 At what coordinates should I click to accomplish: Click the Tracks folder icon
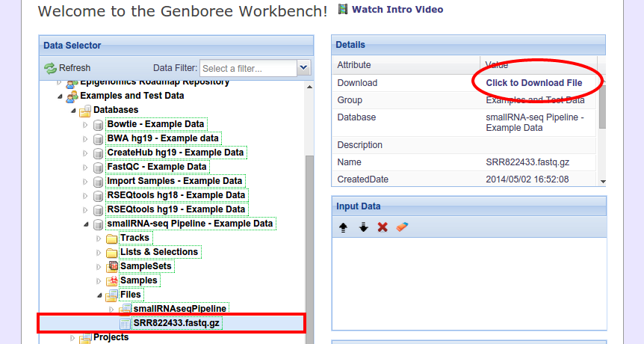tap(112, 239)
